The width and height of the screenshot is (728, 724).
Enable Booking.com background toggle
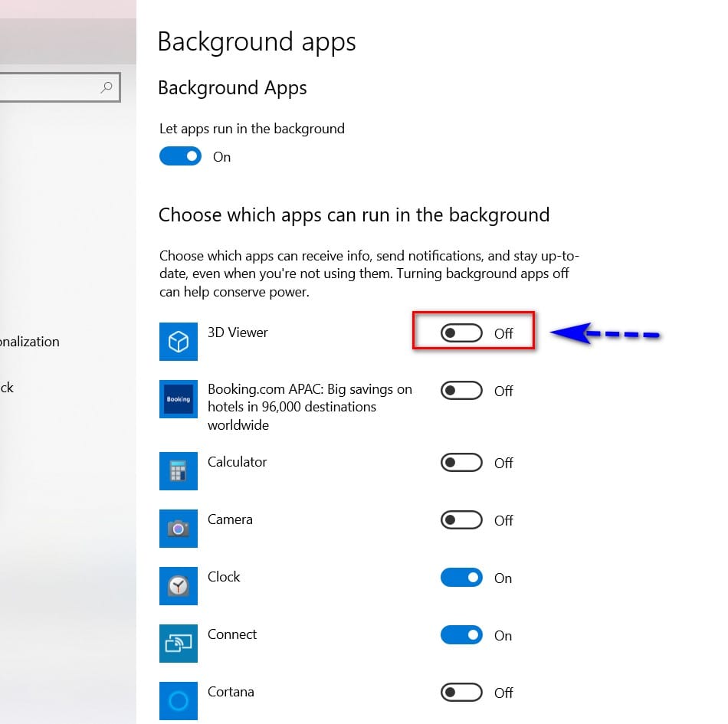(x=461, y=391)
